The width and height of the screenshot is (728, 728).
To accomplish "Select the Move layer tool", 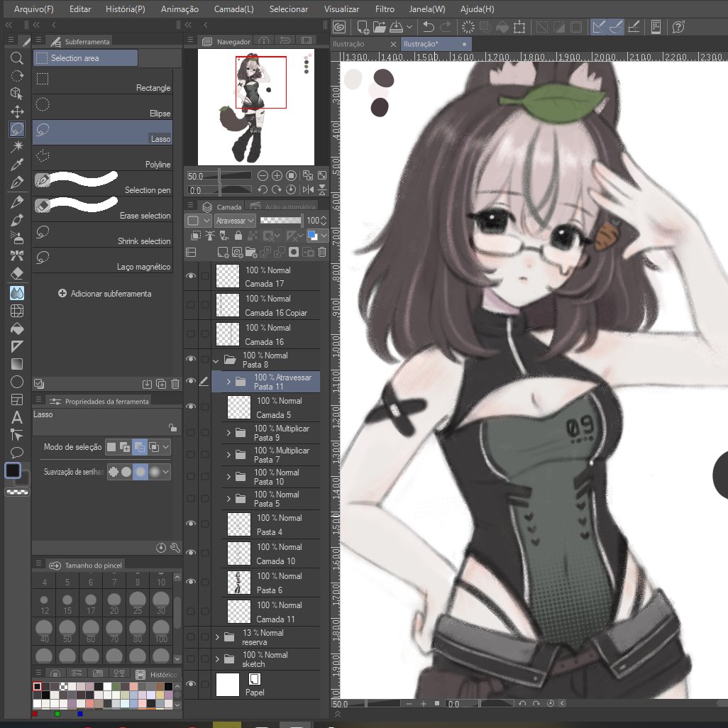I will (17, 111).
